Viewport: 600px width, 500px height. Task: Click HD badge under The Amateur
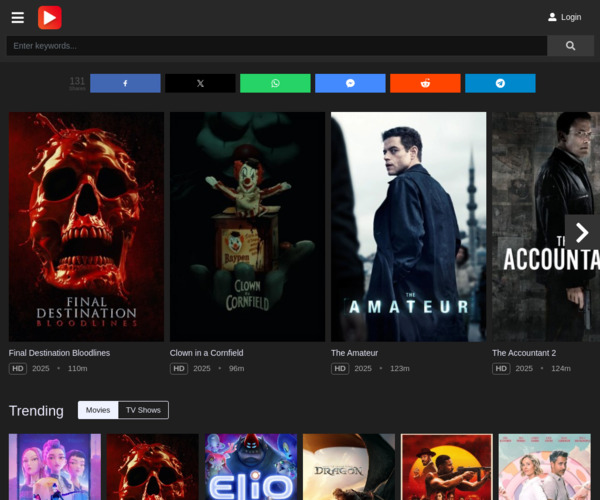click(x=340, y=368)
